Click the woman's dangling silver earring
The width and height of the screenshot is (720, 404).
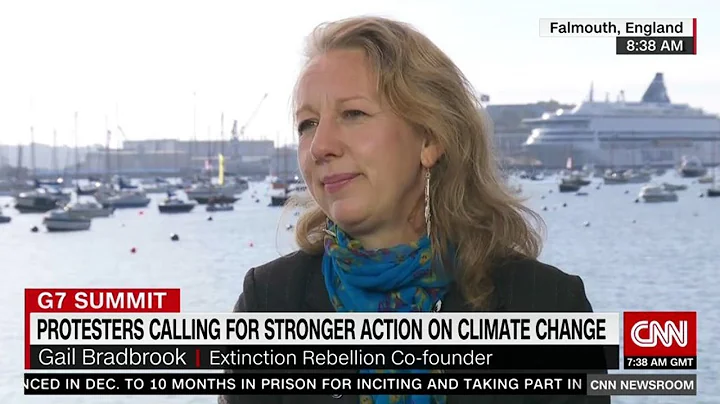point(428,202)
